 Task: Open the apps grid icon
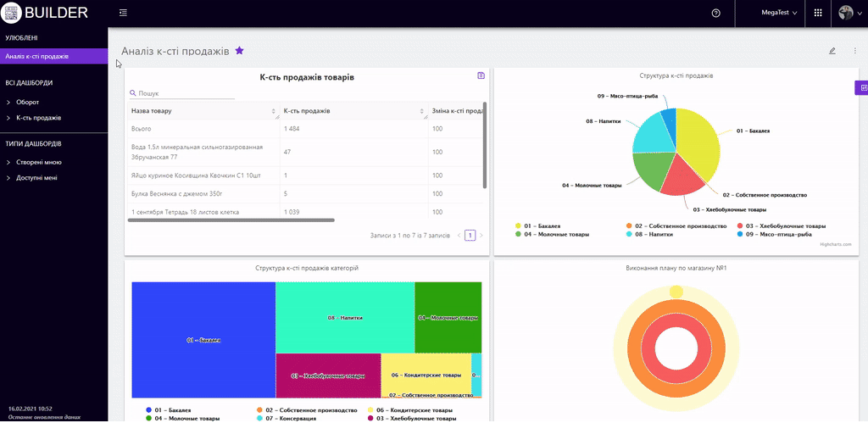[x=818, y=13]
